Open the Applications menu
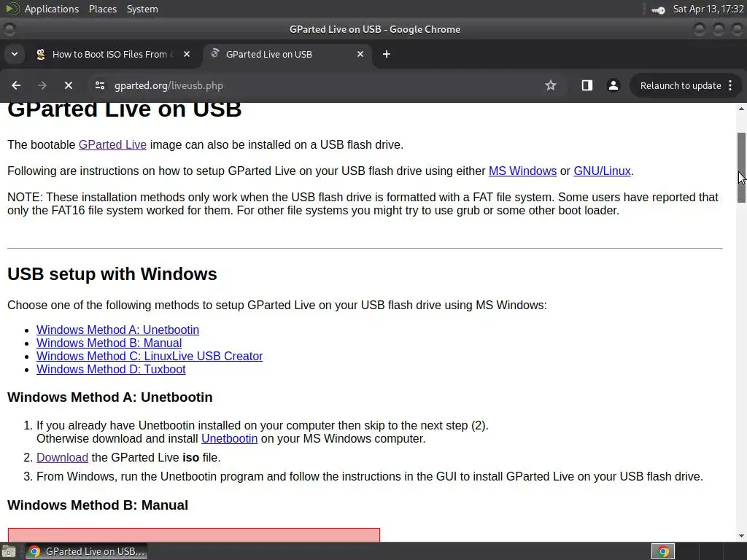 point(52,9)
